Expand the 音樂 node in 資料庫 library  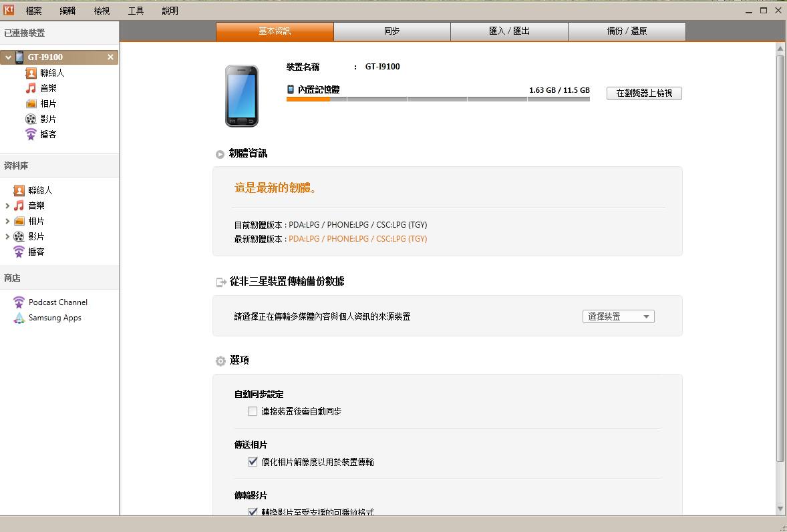click(x=7, y=206)
